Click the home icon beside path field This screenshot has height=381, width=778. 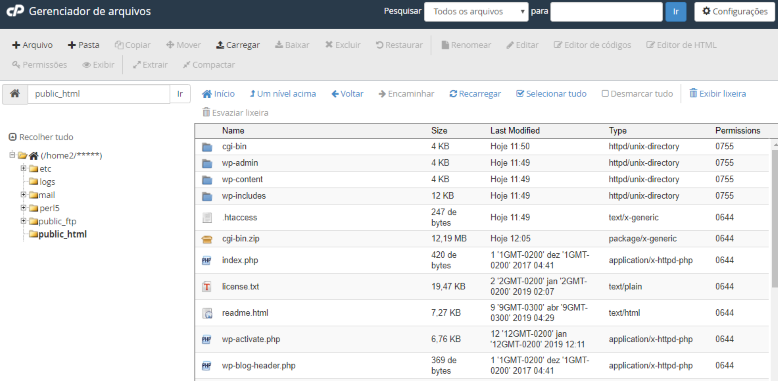click(15, 94)
